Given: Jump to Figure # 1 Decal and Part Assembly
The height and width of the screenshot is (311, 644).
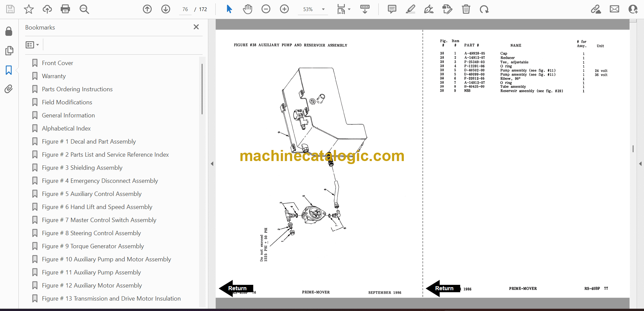Looking at the screenshot, I should 89,142.
